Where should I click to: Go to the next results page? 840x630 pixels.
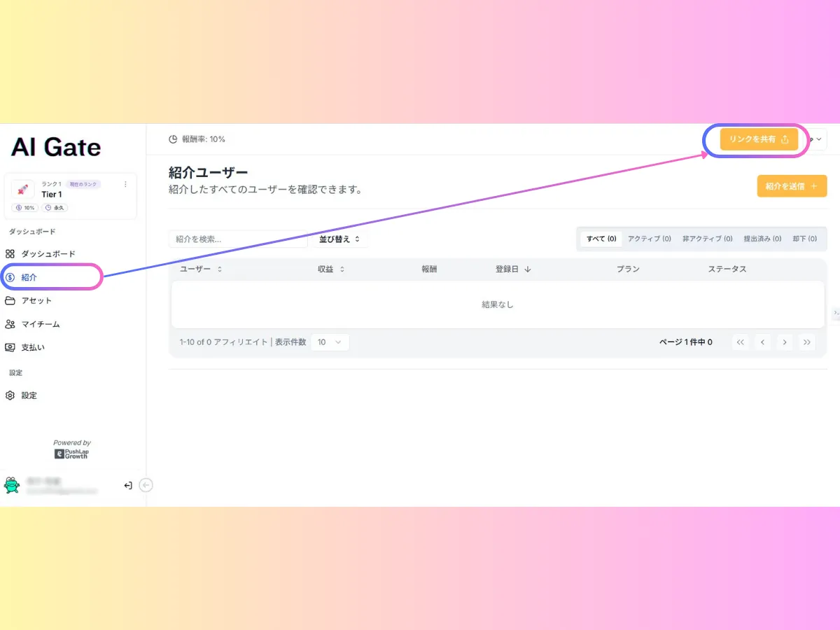(x=785, y=342)
